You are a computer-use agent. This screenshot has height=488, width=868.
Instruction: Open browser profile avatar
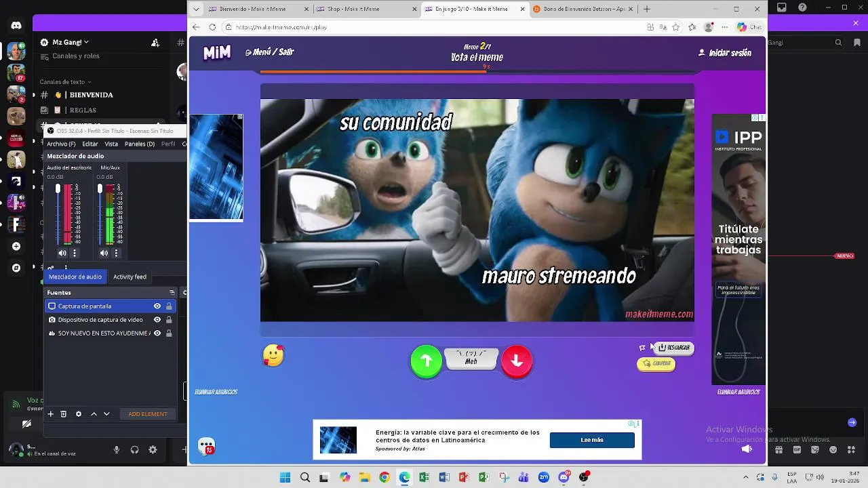[x=709, y=27]
